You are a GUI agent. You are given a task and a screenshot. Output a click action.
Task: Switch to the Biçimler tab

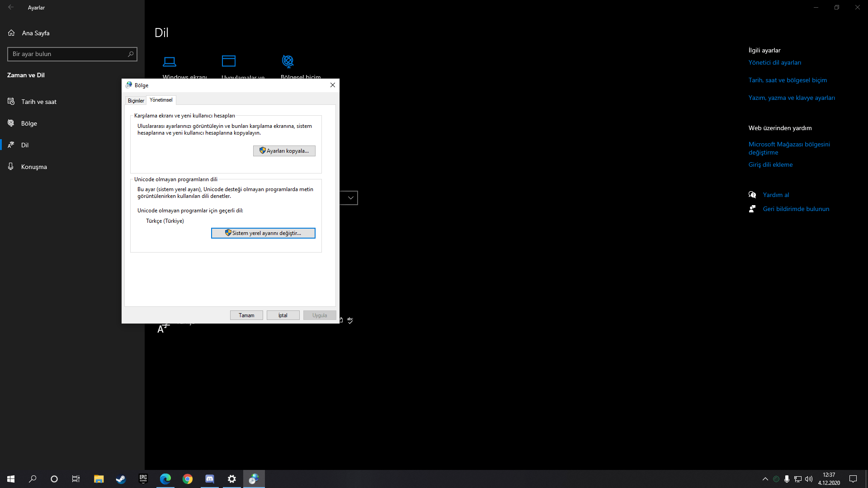coord(136,101)
